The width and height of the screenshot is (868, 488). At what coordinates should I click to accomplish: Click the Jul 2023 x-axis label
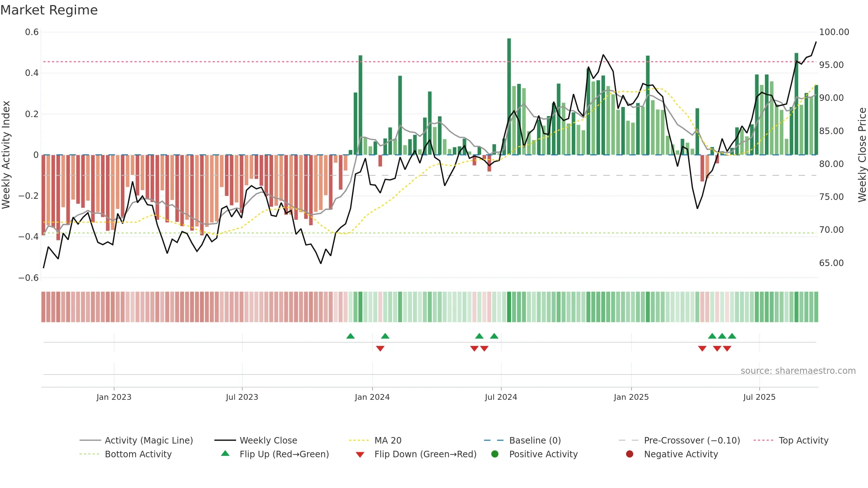pyautogui.click(x=242, y=397)
